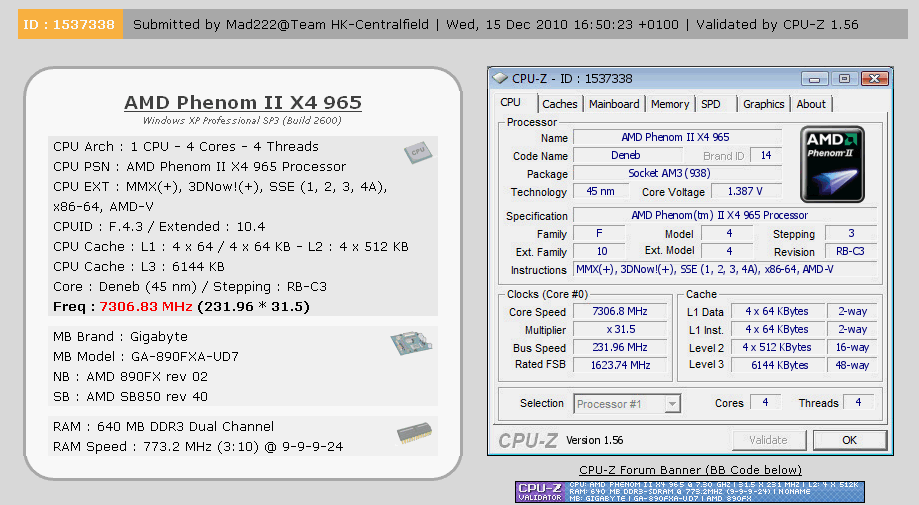
Task: Click the NB : AMD 890FX rev 02 line
Action: tap(130, 377)
